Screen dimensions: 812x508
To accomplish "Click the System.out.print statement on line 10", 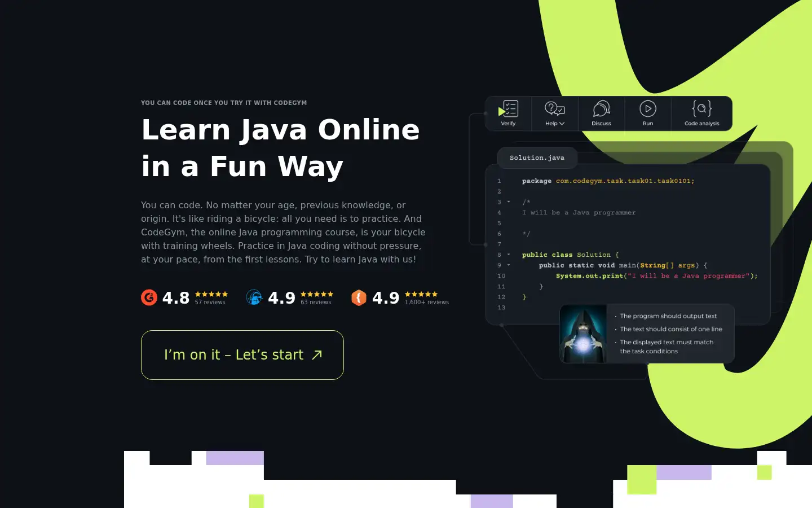I will [x=656, y=276].
